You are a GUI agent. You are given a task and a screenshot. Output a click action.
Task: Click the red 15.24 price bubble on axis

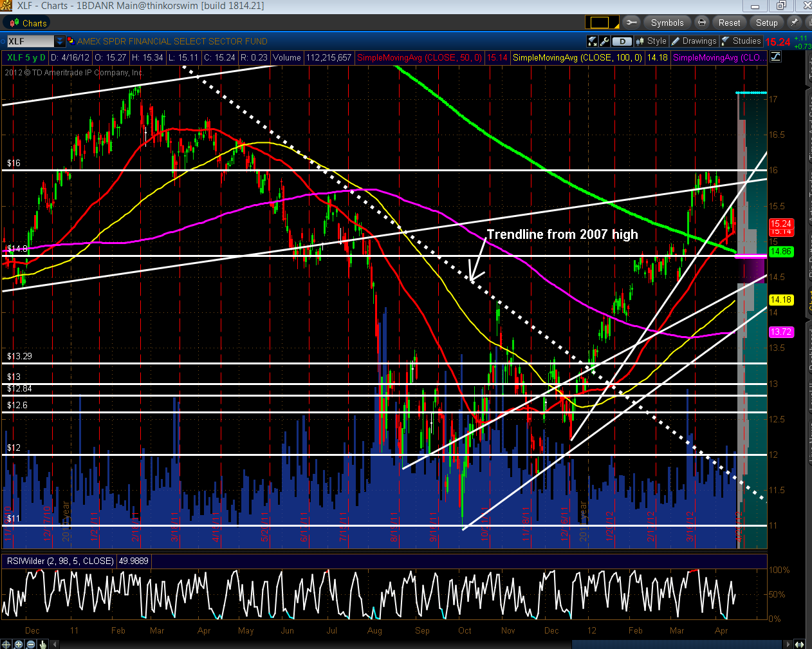coord(780,224)
